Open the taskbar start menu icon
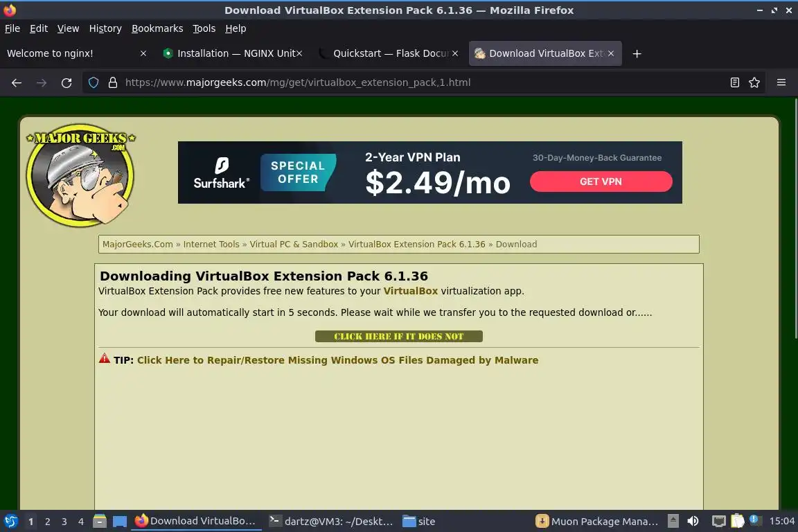The width and height of the screenshot is (798, 532). pos(10,522)
